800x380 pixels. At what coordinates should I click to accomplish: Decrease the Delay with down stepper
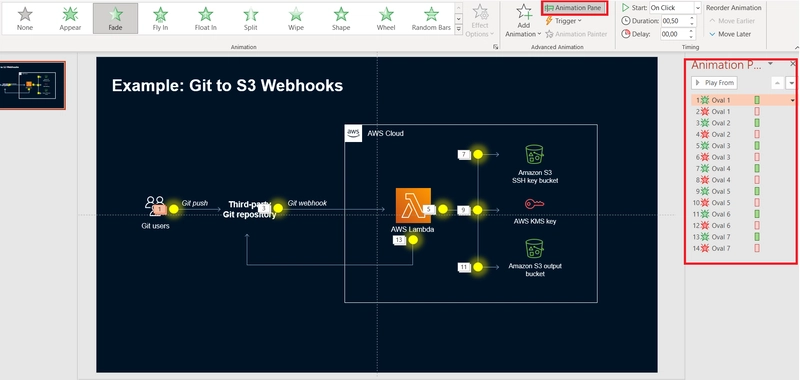click(692, 37)
